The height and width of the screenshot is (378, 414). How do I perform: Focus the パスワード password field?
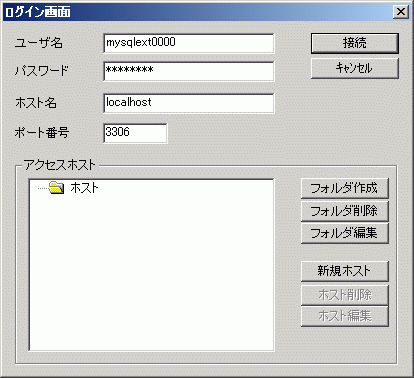[x=189, y=71]
